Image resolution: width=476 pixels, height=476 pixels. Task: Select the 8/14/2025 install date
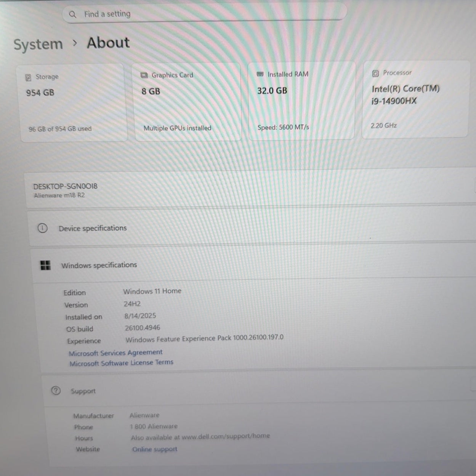click(x=140, y=316)
